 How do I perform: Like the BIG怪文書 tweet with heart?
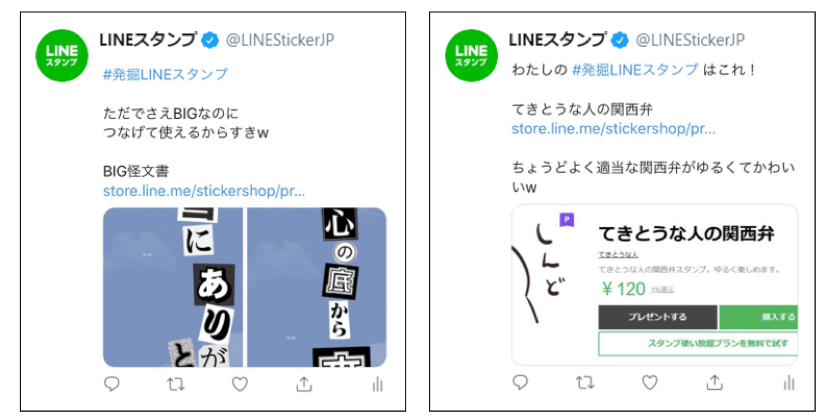[x=240, y=384]
